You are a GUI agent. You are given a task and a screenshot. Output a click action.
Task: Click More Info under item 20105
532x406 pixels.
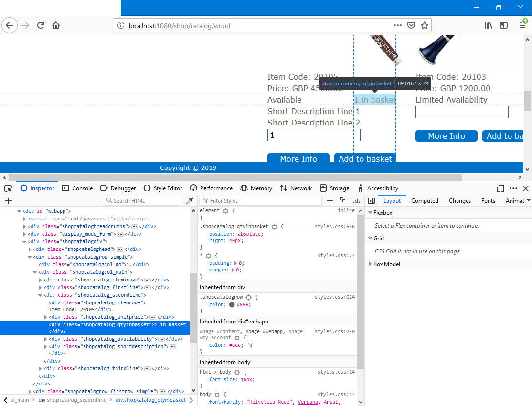click(x=298, y=158)
